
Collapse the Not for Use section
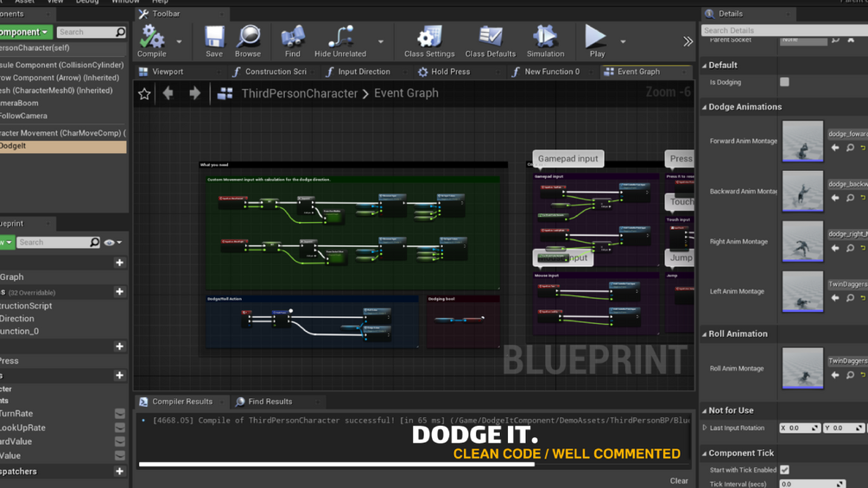click(705, 410)
